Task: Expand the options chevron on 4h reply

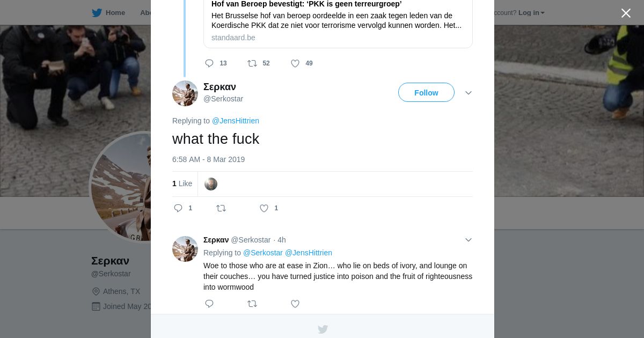Action: [x=469, y=240]
